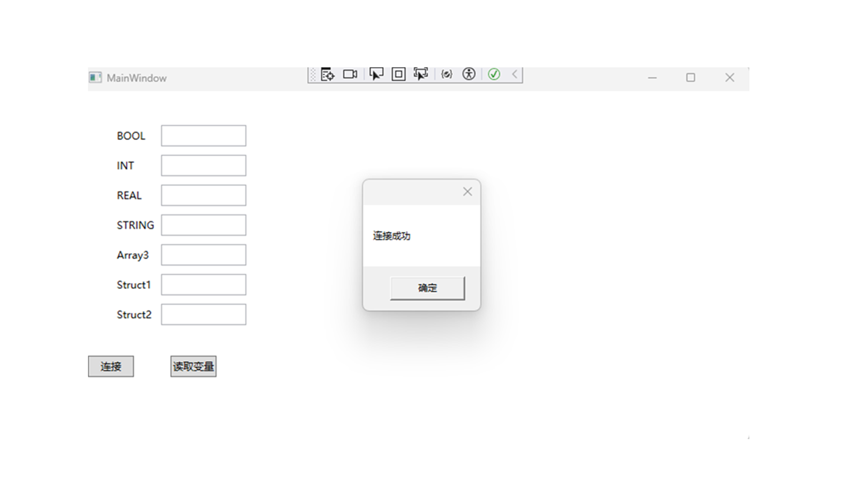Toggle Track Focused Element icon
Screen dimensions: 868x488
(x=420, y=74)
